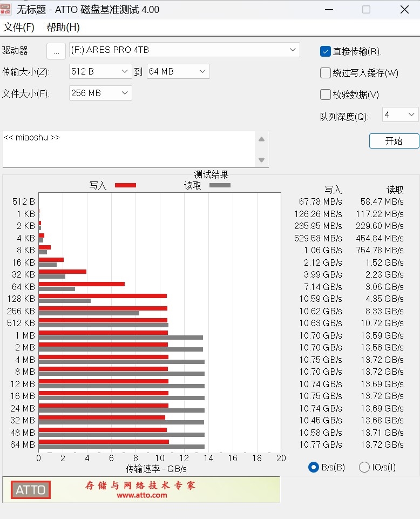Click the 128 KB row label in chart

coord(21,299)
